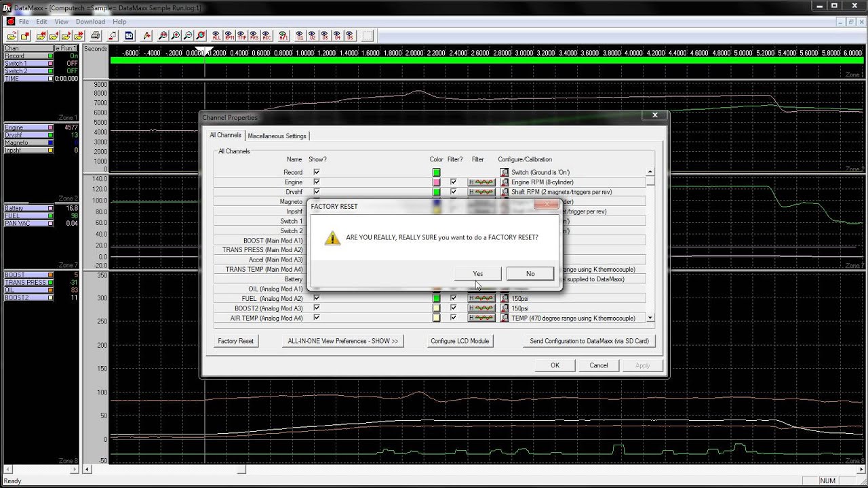
Task: Open the configure icon beside Engine RPM (8-cylinder)
Action: coord(505,182)
